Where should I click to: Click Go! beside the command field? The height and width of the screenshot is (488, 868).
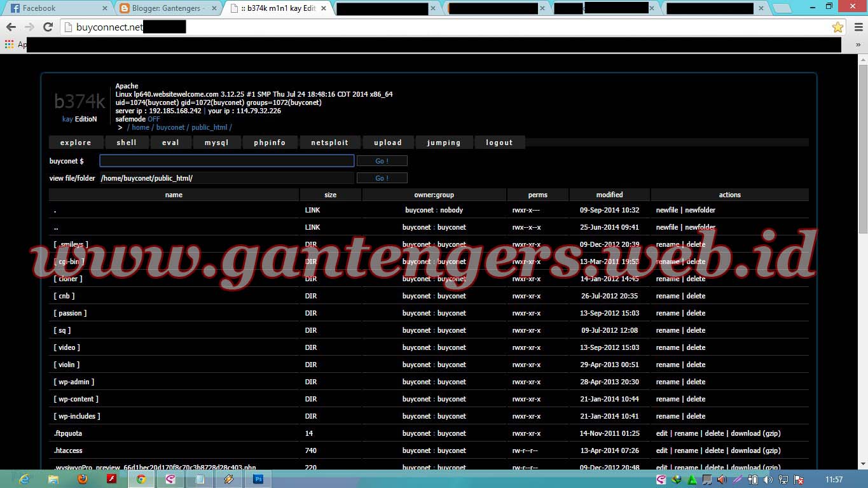click(382, 160)
